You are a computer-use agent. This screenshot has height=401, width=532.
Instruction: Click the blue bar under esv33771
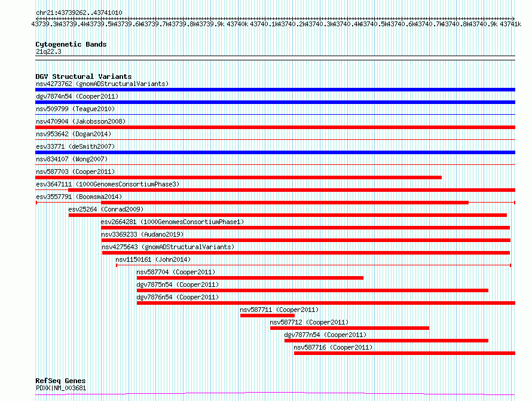pos(275,152)
